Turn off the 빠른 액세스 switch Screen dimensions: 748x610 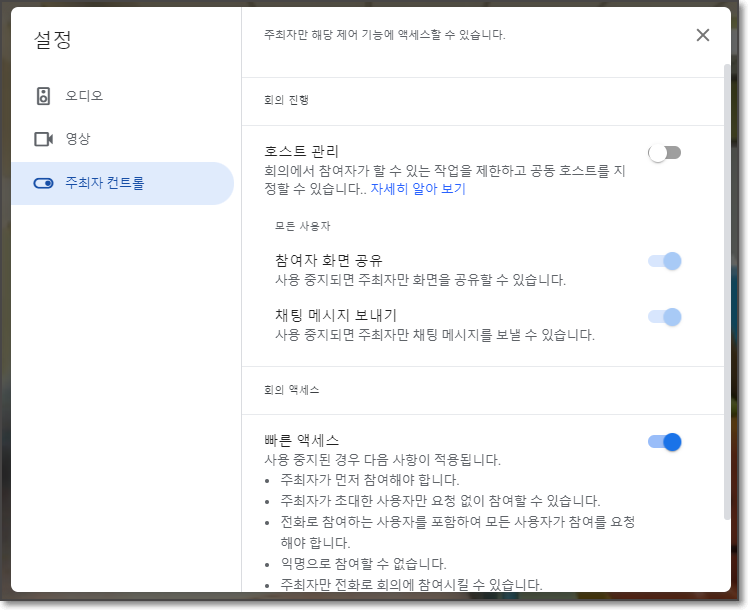coord(665,442)
